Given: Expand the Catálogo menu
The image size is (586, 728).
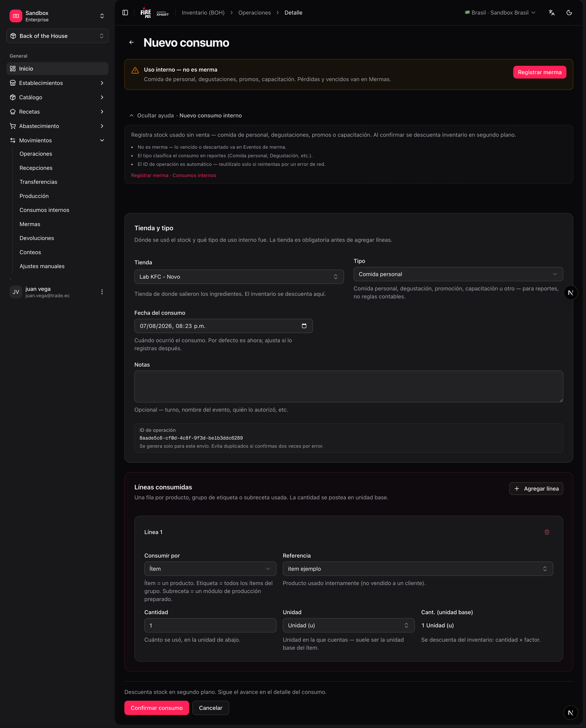Looking at the screenshot, I should point(57,97).
